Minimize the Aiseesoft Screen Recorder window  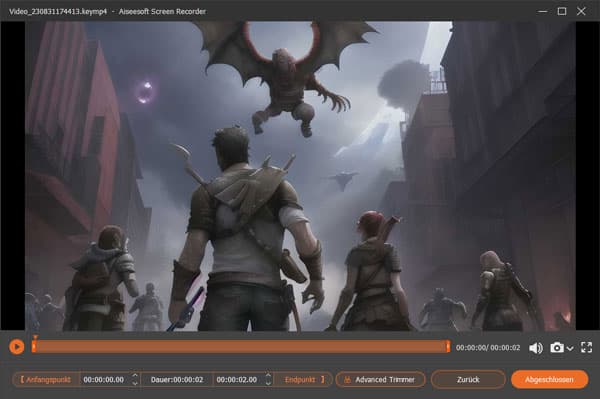542,11
